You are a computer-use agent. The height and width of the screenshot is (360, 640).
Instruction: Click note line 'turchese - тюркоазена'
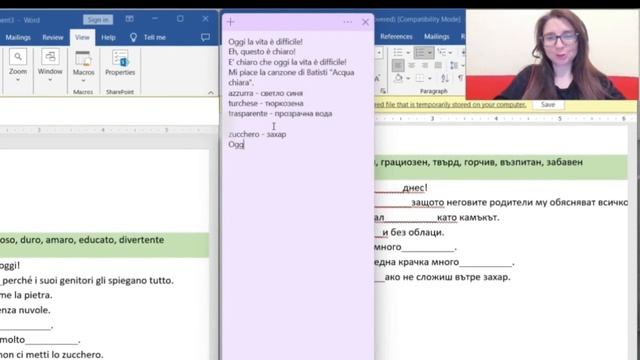pyautogui.click(x=266, y=103)
